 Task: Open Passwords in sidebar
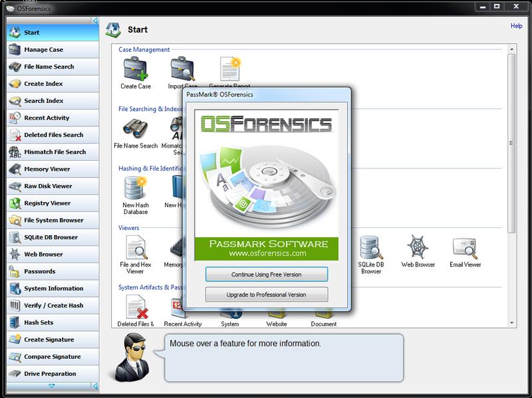click(x=53, y=271)
